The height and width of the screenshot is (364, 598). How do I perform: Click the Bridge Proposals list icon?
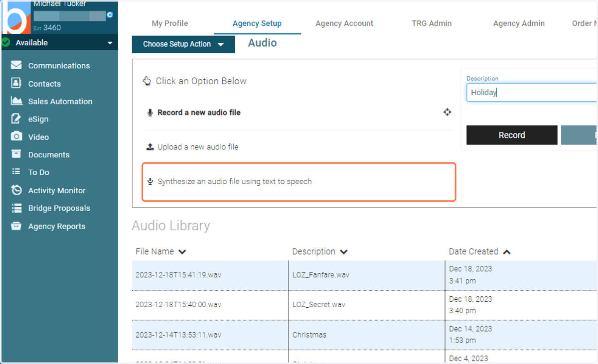click(16, 208)
